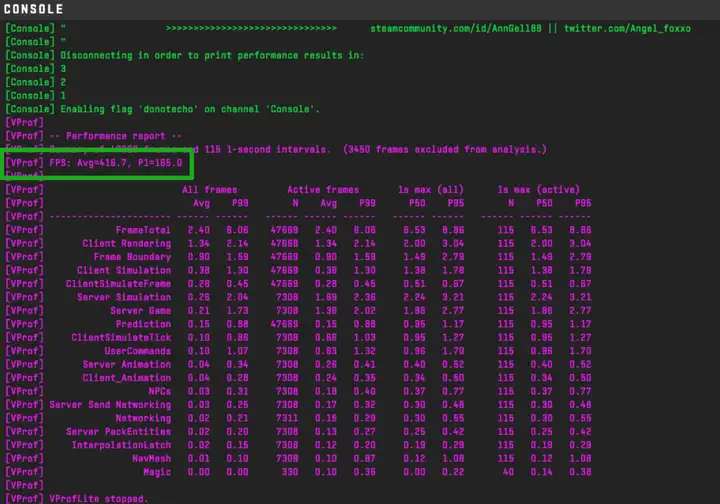Select the Server Send Networking row label
Screen dimensions: 720x504
110,405
